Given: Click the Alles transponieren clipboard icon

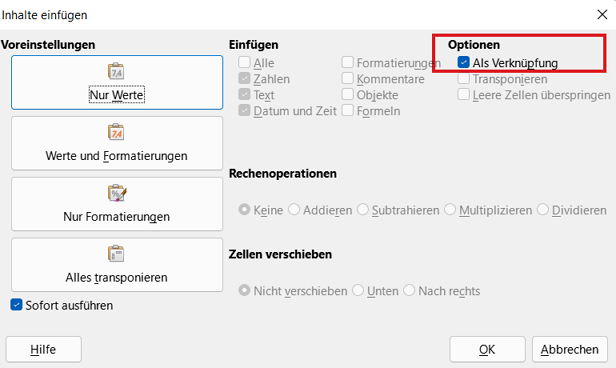Looking at the screenshot, I should [x=116, y=254].
